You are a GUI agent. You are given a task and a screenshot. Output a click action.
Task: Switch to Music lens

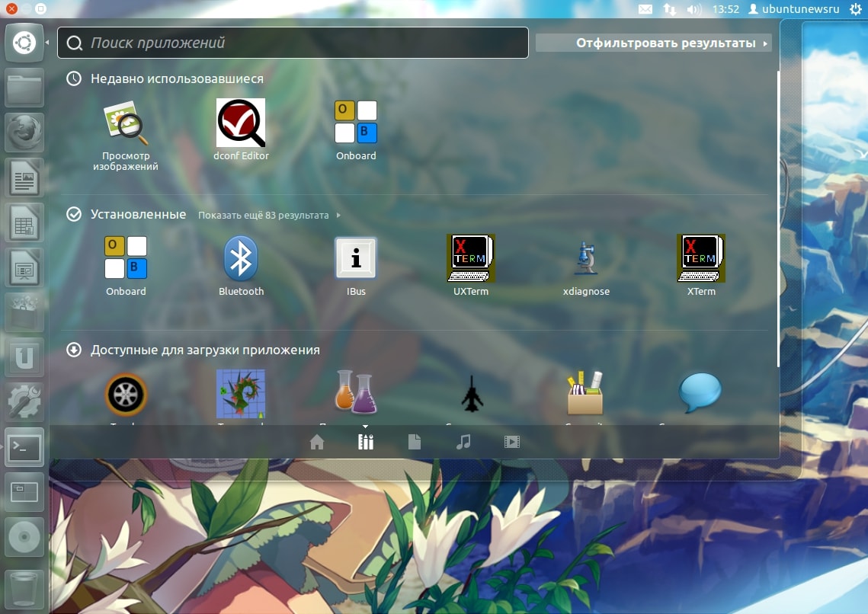(463, 442)
